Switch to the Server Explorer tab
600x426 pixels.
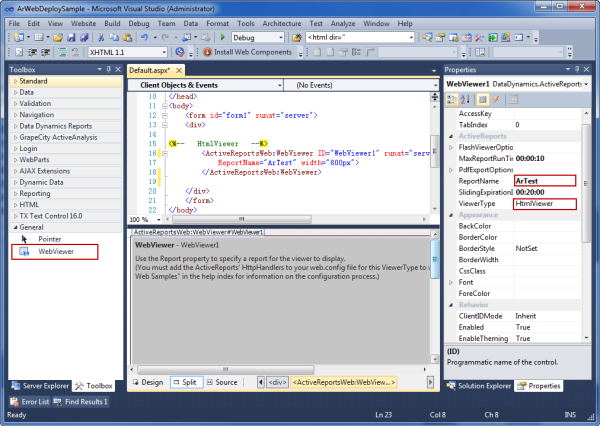41,386
